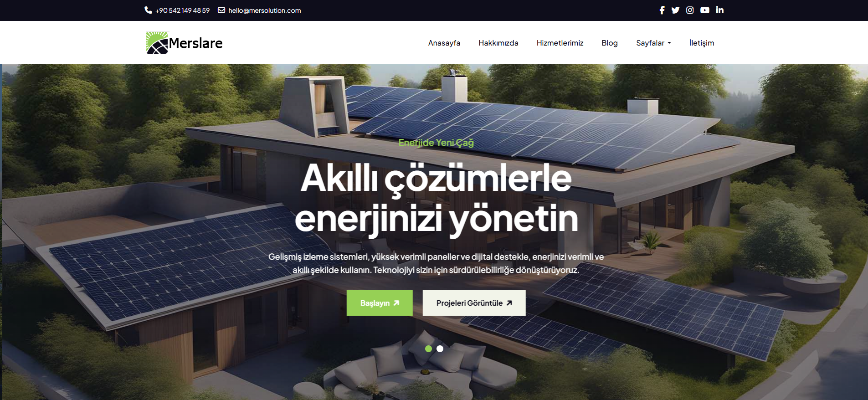Click the phone icon in the top bar
This screenshot has height=400, width=868.
point(148,10)
